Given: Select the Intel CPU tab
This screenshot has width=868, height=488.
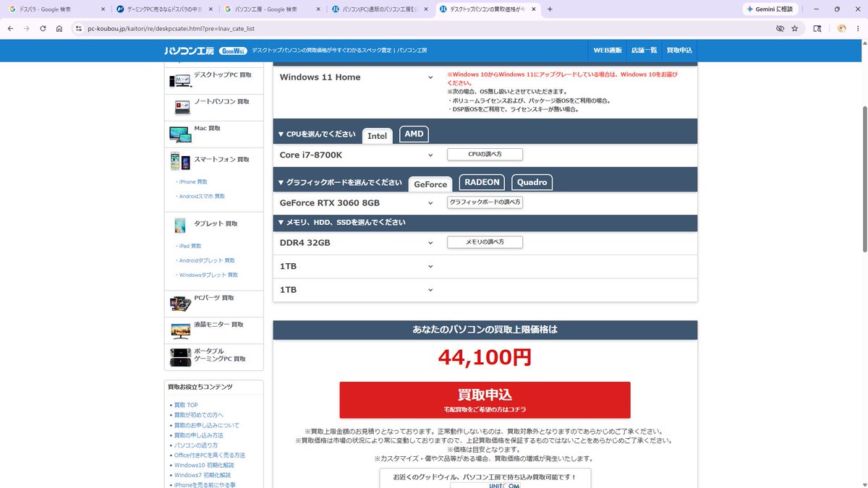Looking at the screenshot, I should click(x=377, y=135).
